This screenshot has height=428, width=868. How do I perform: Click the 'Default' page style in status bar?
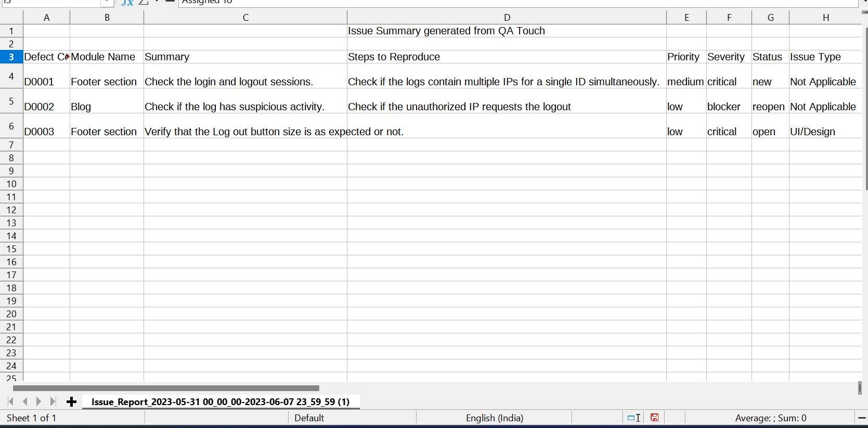[x=309, y=418]
